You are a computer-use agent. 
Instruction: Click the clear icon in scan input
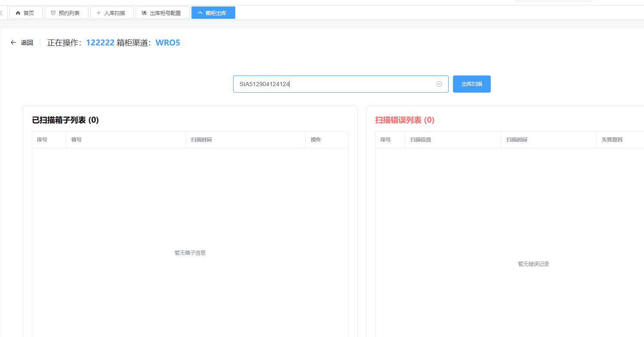click(x=439, y=84)
